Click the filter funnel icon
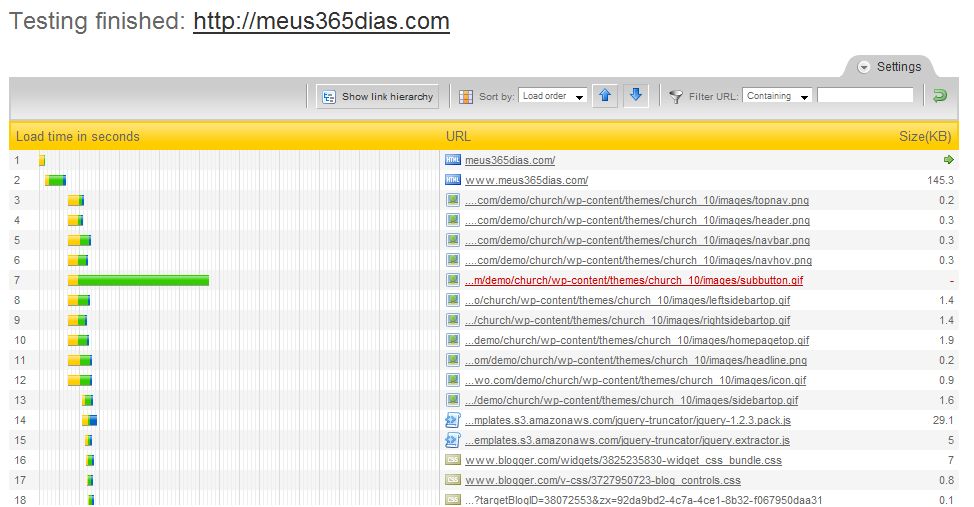This screenshot has height=507, width=974. [676, 96]
